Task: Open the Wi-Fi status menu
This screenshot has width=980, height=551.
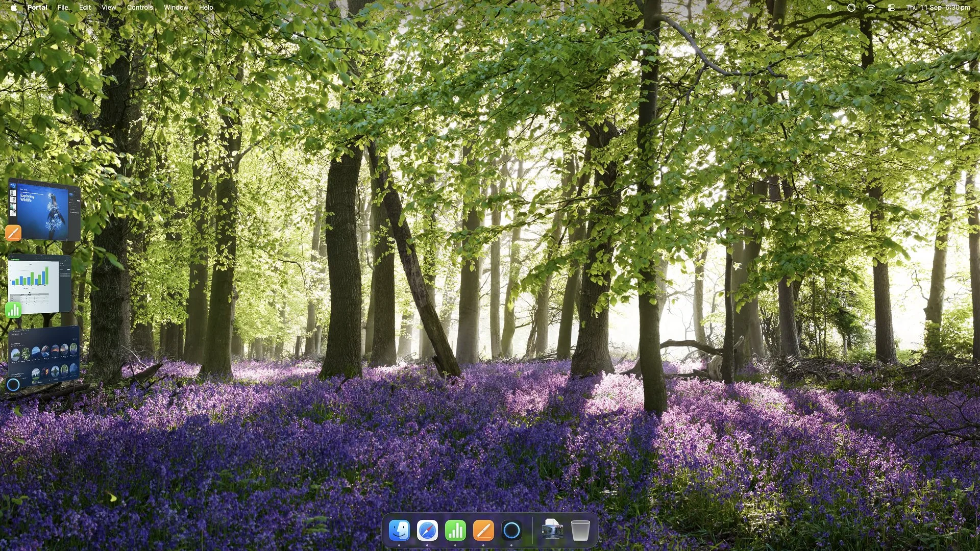Action: [871, 8]
